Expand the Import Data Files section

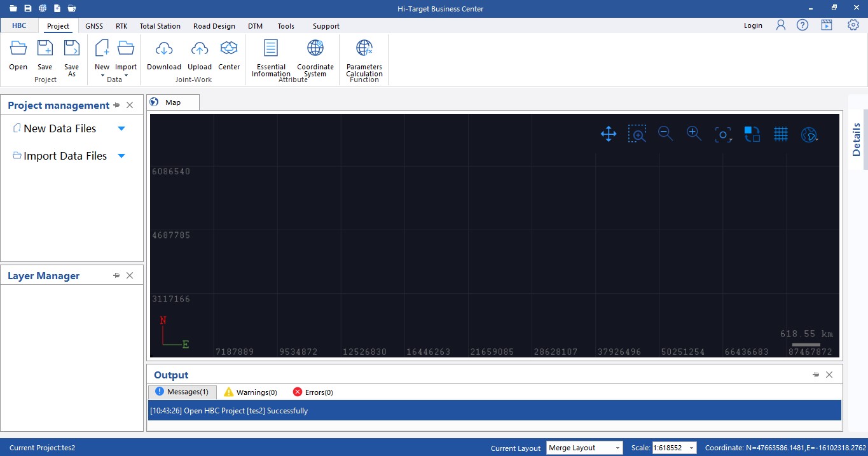tap(121, 156)
